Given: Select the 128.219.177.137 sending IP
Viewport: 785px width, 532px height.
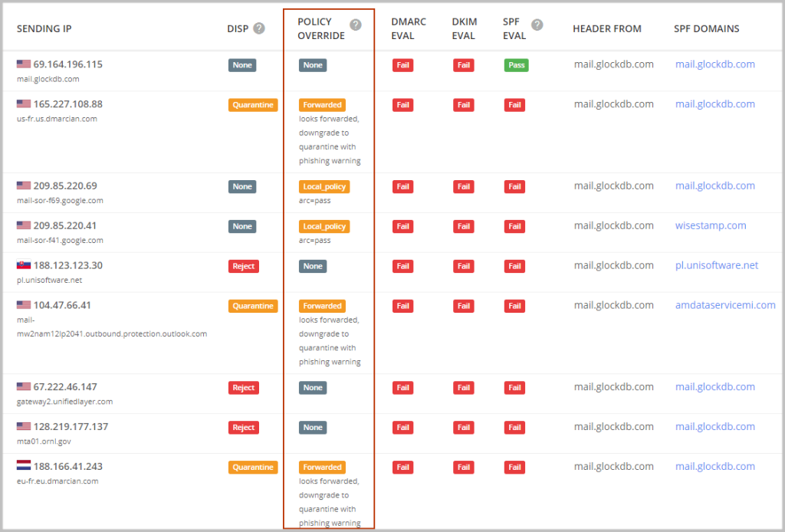Looking at the screenshot, I should (71, 426).
